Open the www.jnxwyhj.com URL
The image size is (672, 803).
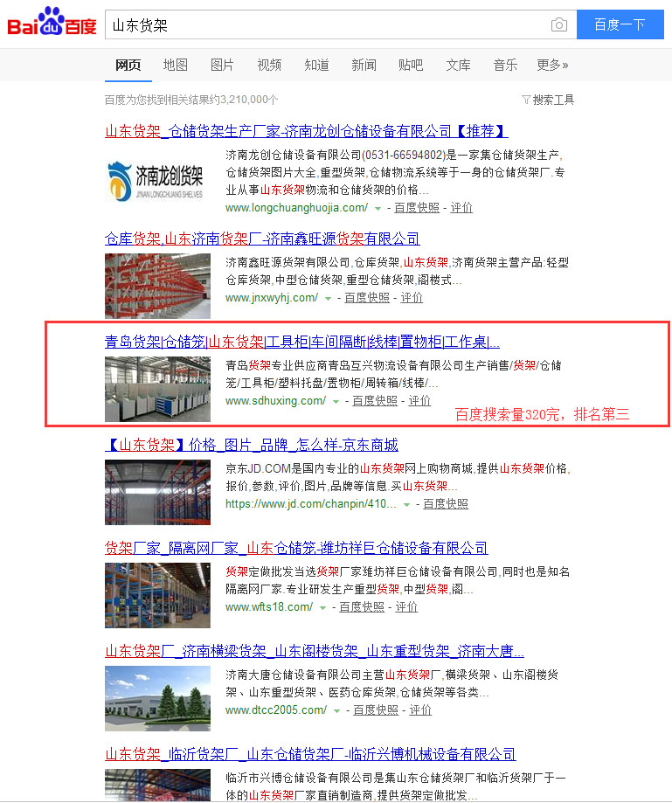(x=272, y=298)
